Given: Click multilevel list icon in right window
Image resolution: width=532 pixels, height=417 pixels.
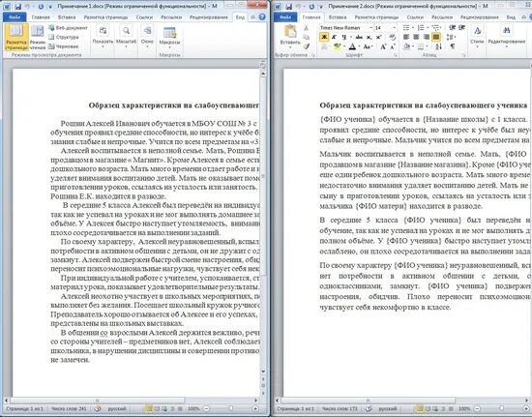Looking at the screenshot, I should pos(435,28).
